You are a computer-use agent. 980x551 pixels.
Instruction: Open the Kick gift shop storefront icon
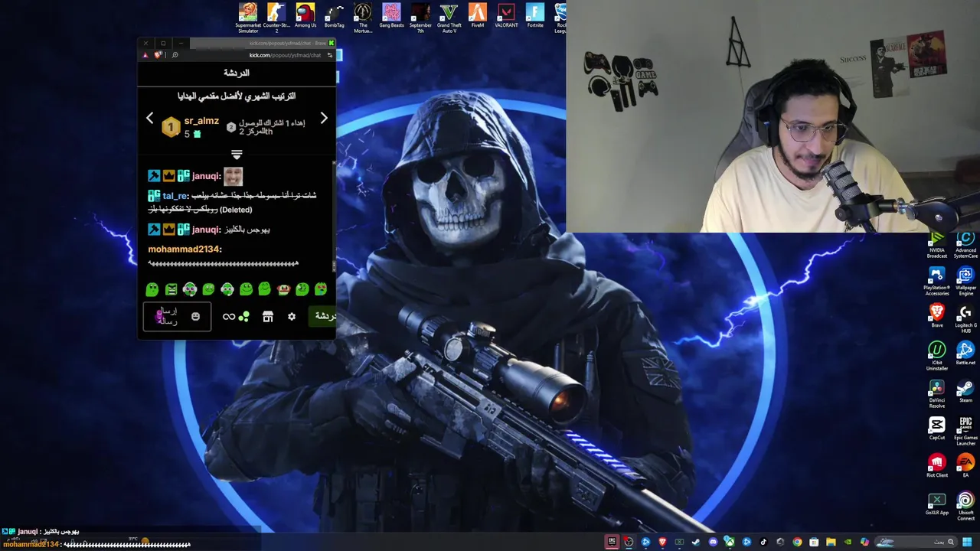[x=267, y=317]
